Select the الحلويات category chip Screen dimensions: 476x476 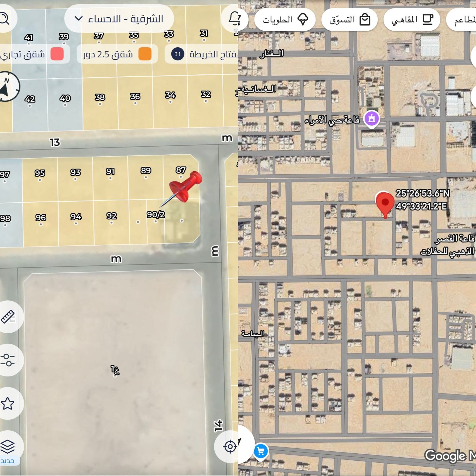285,20
